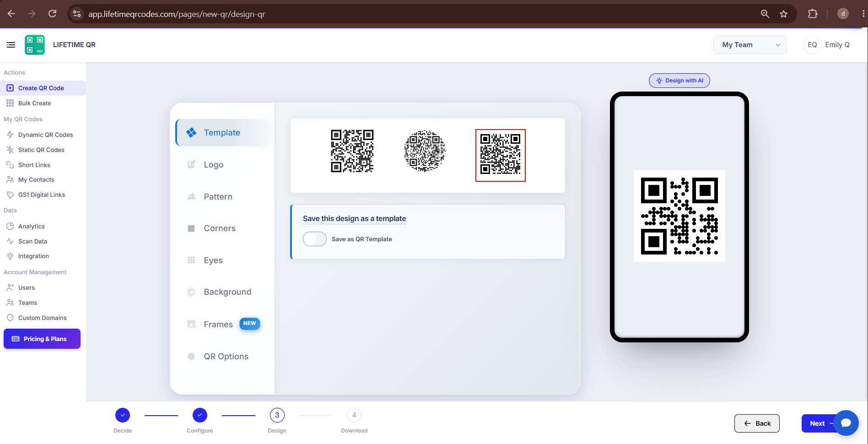Image resolution: width=868 pixels, height=444 pixels.
Task: Select the circular QR template thumbnail
Action: click(x=425, y=151)
